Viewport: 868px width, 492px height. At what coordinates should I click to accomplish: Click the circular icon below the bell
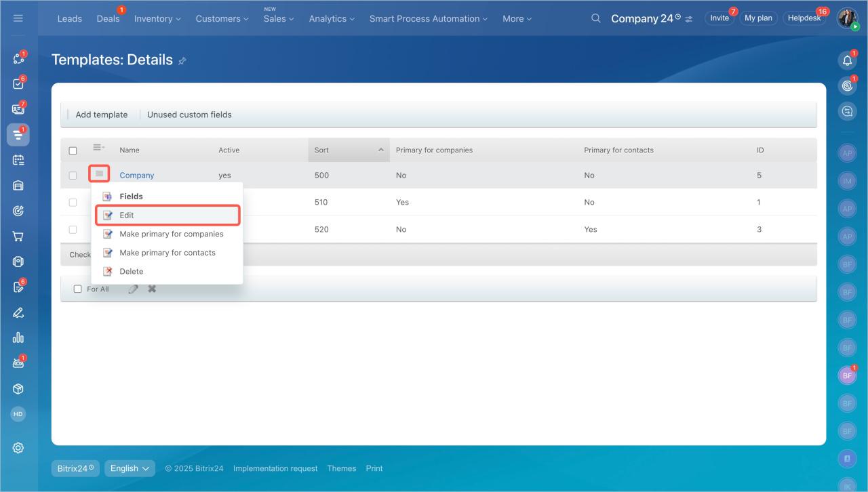pyautogui.click(x=847, y=86)
